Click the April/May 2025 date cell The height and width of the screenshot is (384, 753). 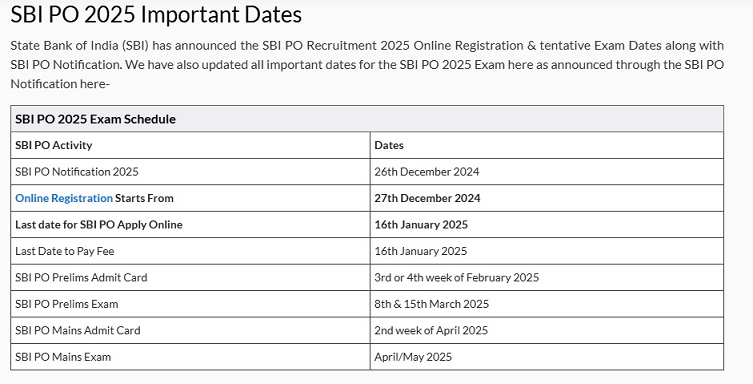pyautogui.click(x=547, y=357)
